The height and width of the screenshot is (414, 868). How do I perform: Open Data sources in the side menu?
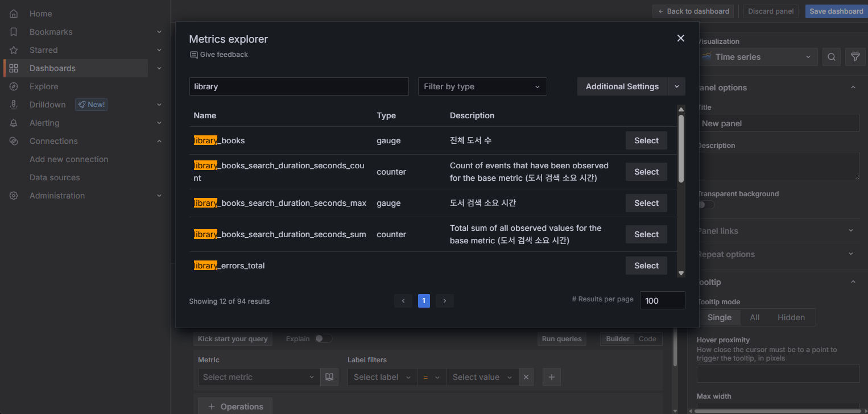click(x=55, y=177)
